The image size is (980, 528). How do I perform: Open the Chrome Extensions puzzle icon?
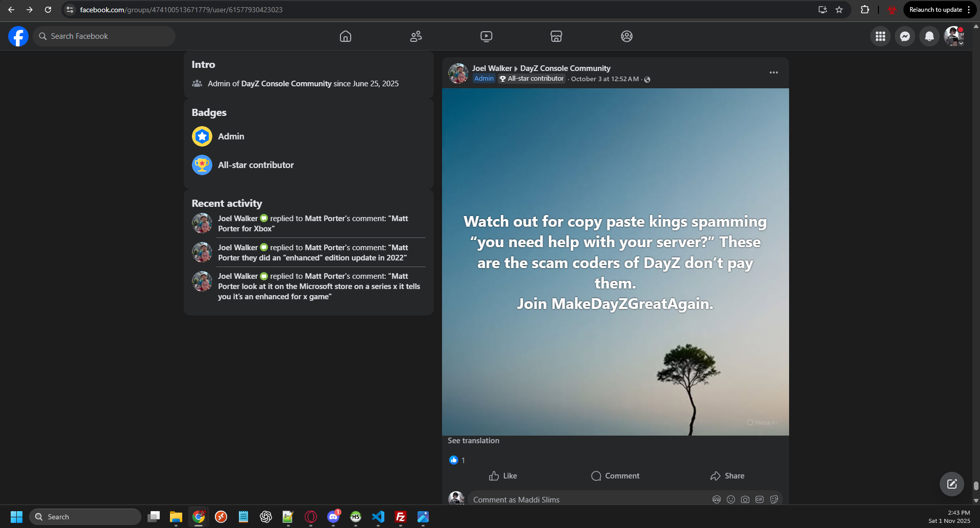[865, 10]
